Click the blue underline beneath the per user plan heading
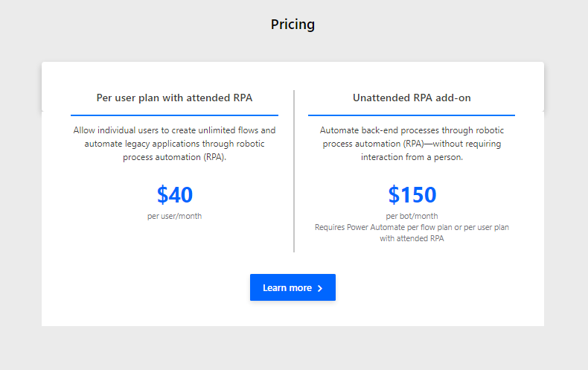 coord(174,115)
